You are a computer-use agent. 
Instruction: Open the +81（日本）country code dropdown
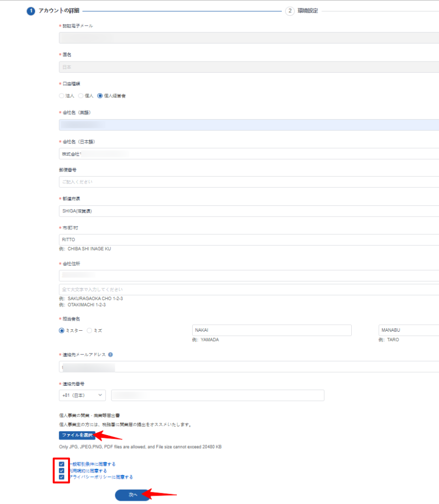[x=82, y=395]
